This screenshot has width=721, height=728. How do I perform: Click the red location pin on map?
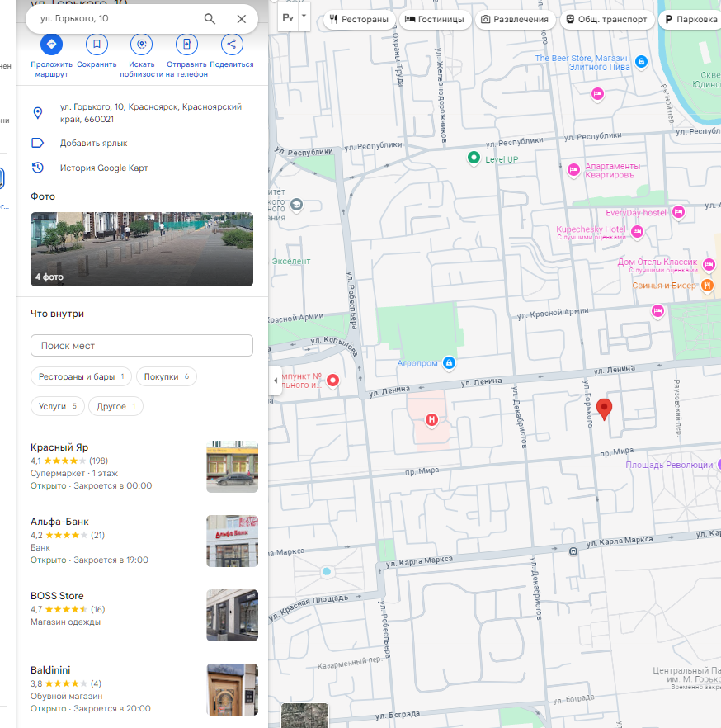(x=604, y=409)
